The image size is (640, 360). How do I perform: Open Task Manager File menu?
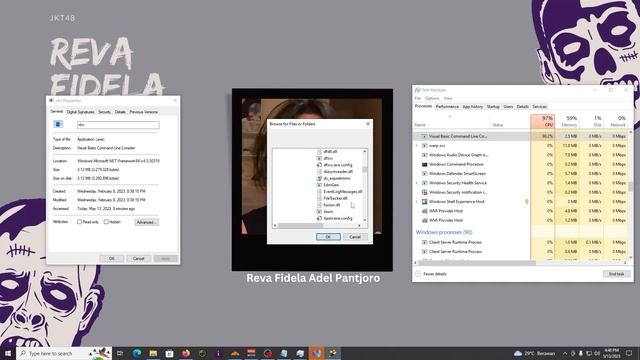pos(418,98)
